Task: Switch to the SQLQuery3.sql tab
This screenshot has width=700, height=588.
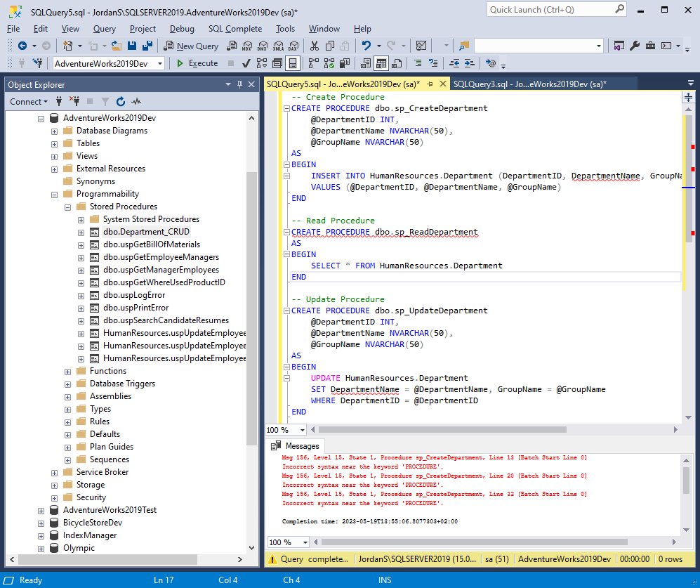Action: click(x=530, y=84)
